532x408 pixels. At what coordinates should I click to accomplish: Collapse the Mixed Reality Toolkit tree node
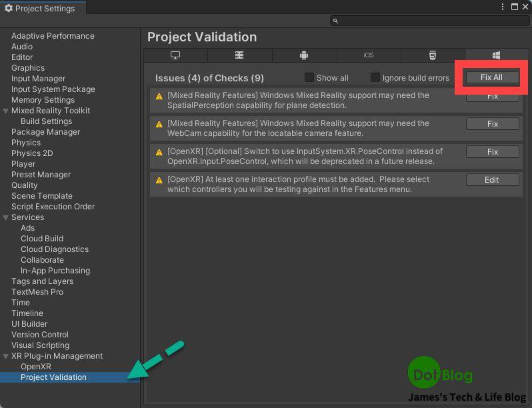[6, 111]
